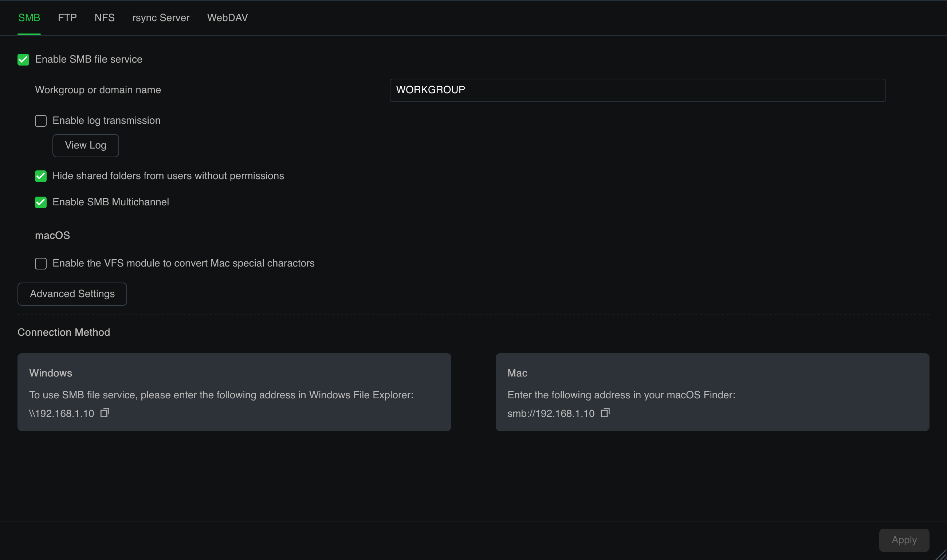Open the NFS tab
The width and height of the screenshot is (947, 560).
point(105,18)
